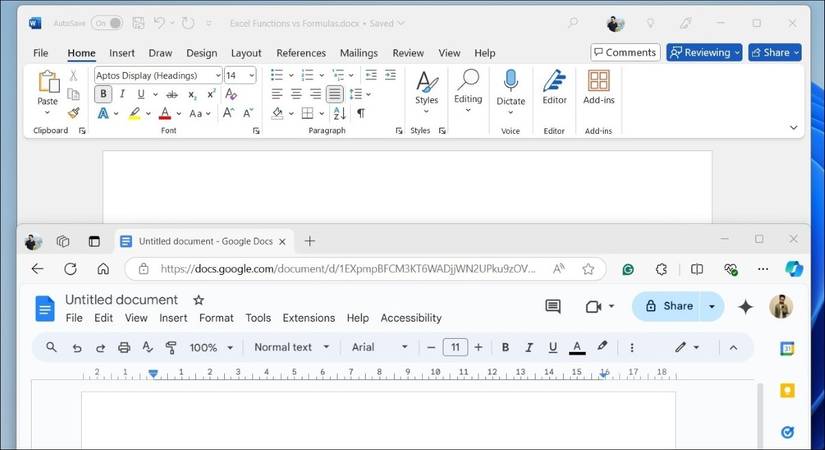Center align text in Word

296,94
